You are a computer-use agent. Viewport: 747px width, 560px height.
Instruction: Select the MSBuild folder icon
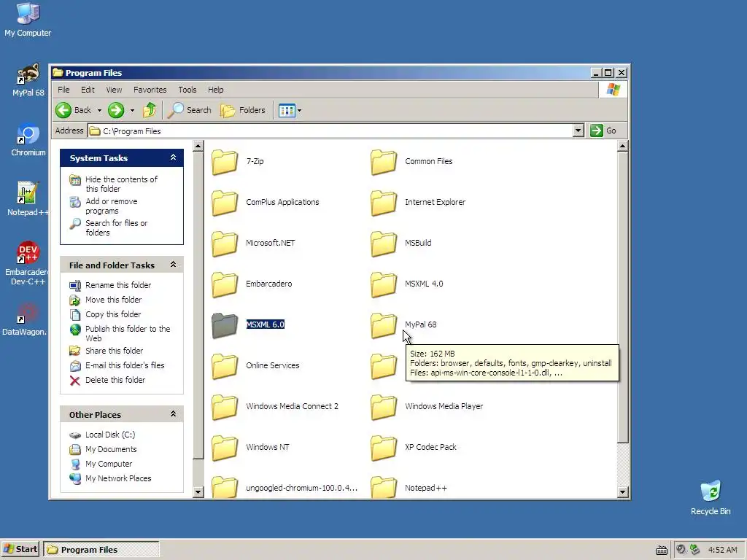pos(384,244)
